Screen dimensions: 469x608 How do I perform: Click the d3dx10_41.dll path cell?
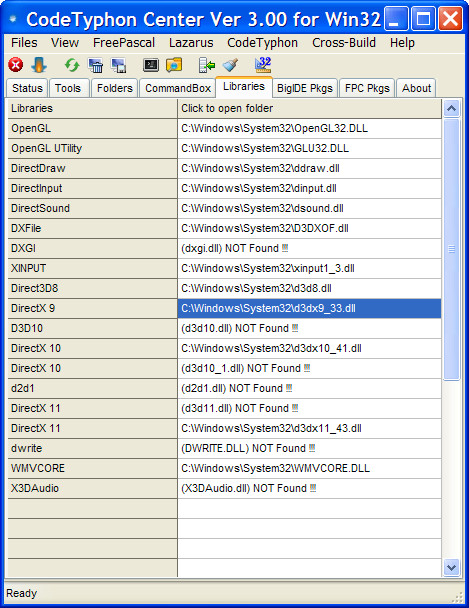[309, 348]
